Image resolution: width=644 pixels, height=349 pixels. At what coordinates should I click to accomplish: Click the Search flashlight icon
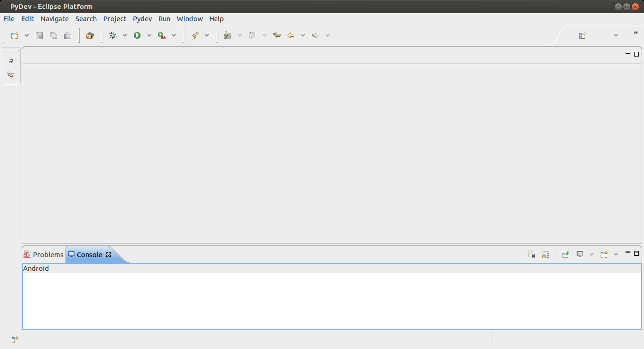[x=195, y=35]
